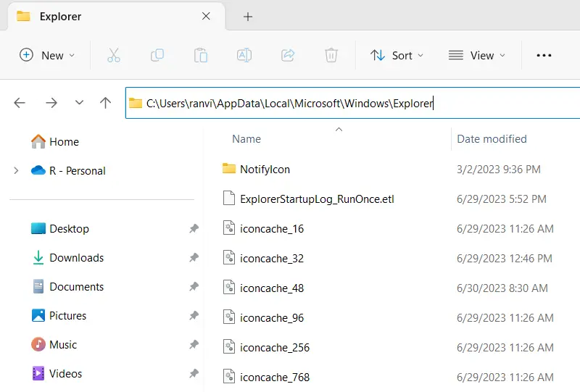Click date 6/29/2023 12:46 PM
Viewport: 580px width, 392px height.
(504, 258)
